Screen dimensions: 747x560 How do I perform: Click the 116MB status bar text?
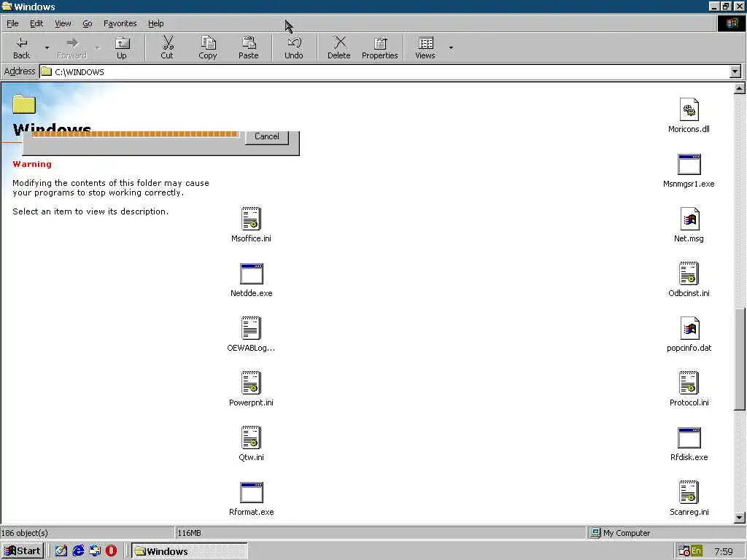click(x=189, y=533)
